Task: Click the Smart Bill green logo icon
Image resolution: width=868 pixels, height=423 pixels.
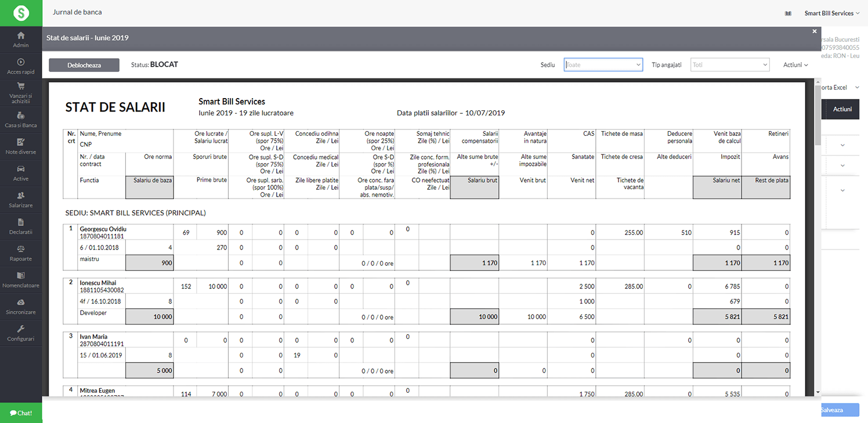Action: pos(21,13)
